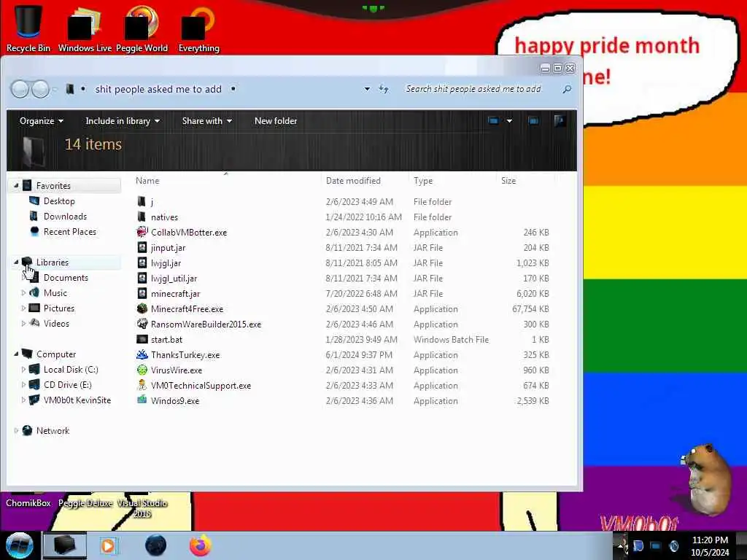This screenshot has width=747, height=560.
Task: Select the lwjgl_util.jar file name
Action: [x=174, y=278]
